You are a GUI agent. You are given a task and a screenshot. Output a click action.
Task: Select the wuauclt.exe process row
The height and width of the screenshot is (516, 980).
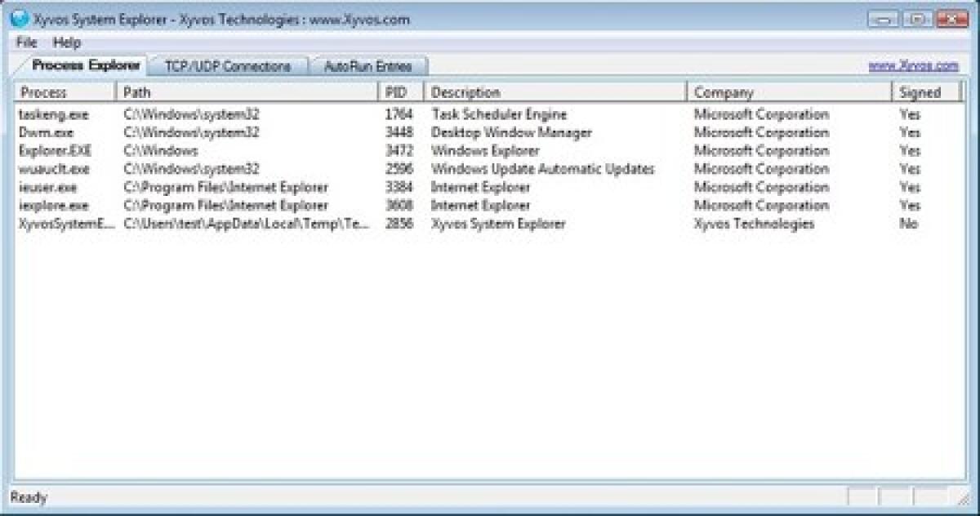[489, 169]
